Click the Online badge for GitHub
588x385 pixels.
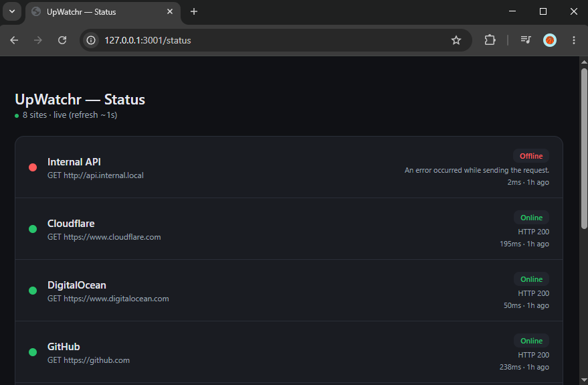click(x=531, y=341)
